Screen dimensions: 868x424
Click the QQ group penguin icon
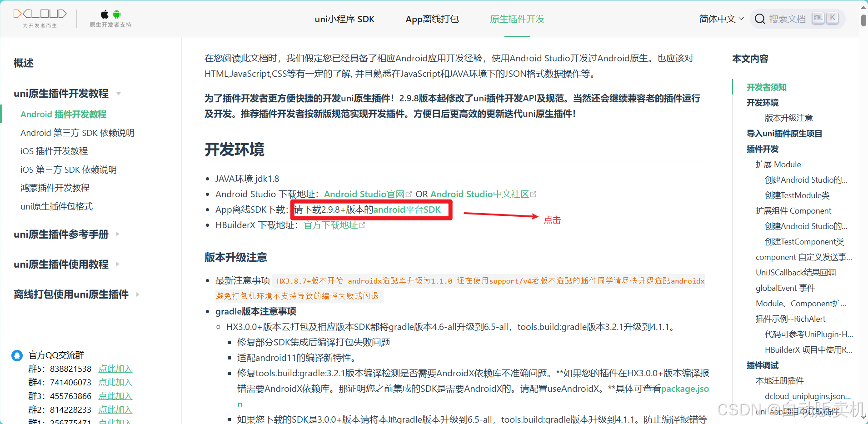17,355
